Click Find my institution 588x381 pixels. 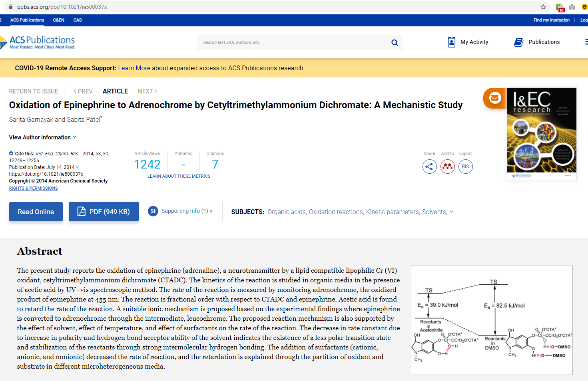pyautogui.click(x=551, y=20)
